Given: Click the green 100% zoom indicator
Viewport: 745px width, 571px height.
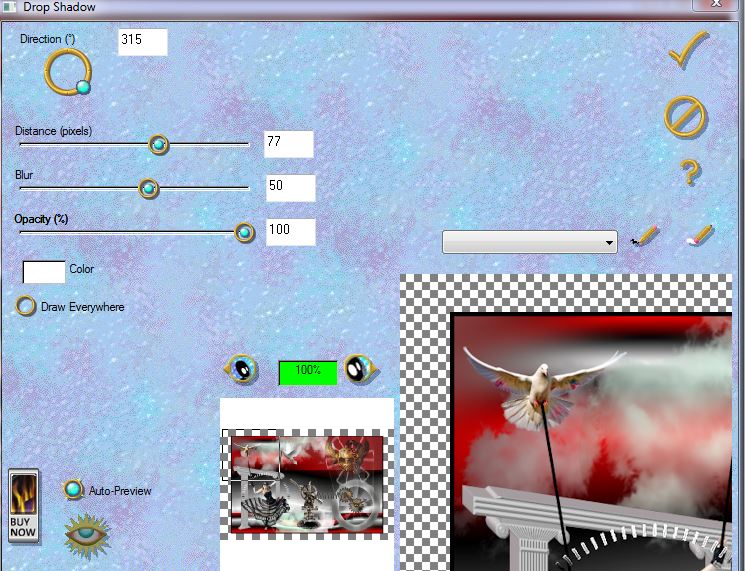Looking at the screenshot, I should (x=308, y=372).
